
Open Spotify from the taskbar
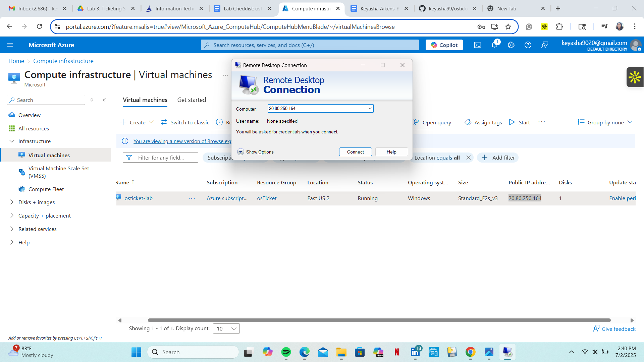click(286, 352)
